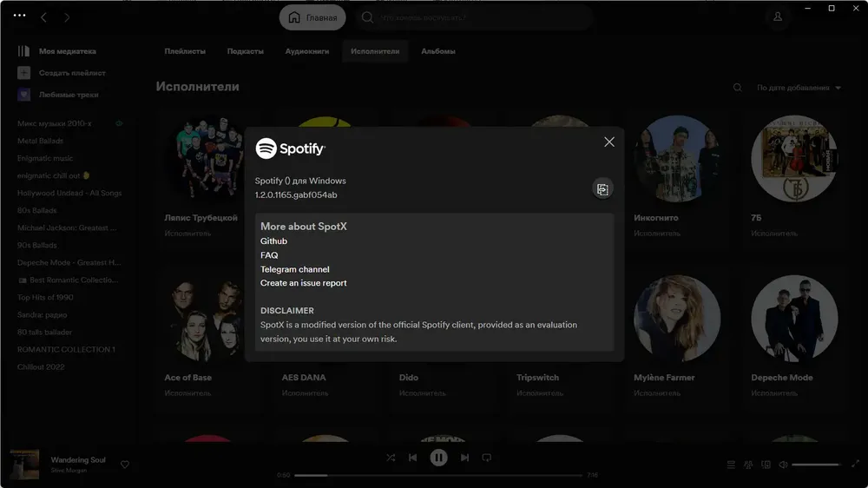Screen dimensions: 868x488
Task: Open Metal Ballads playlist
Action: tap(41, 141)
